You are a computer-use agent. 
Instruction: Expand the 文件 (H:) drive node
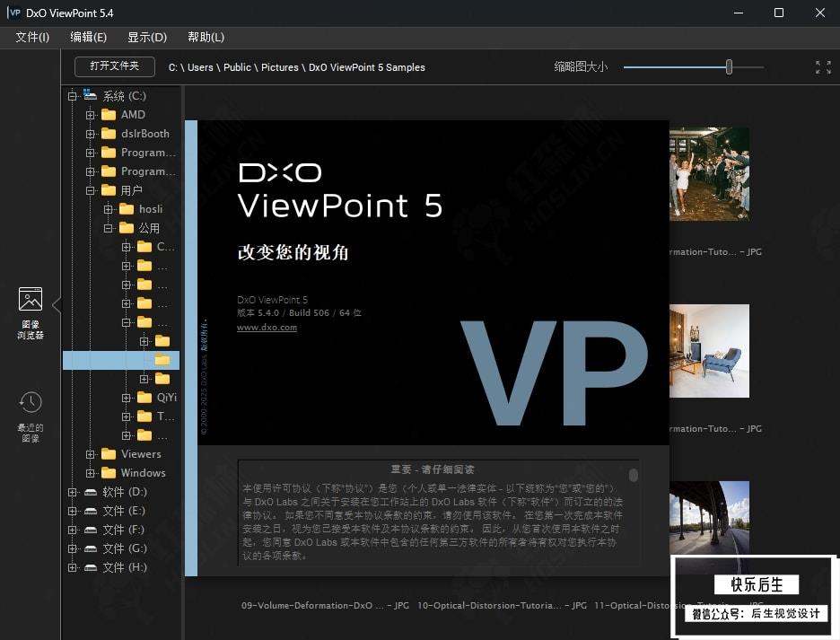click(x=73, y=567)
